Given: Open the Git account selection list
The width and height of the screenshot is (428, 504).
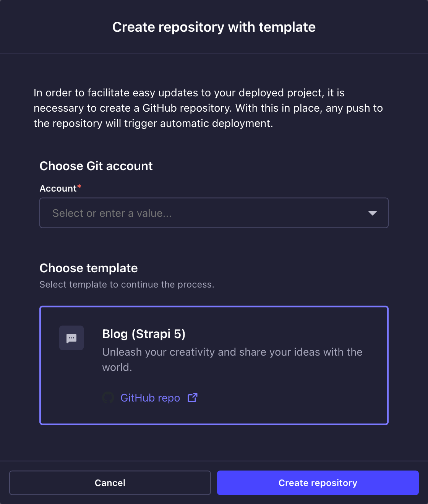Looking at the screenshot, I should tap(214, 213).
